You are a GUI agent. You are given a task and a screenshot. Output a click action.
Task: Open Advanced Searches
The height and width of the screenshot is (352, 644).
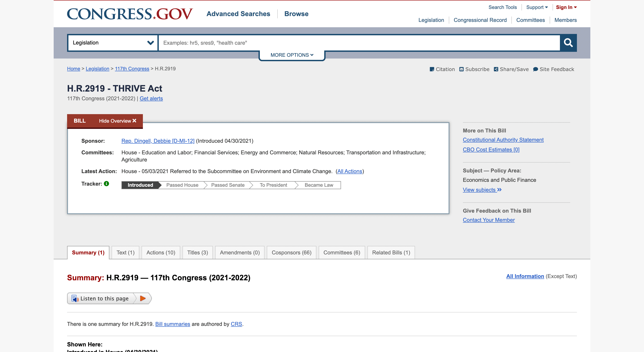click(x=238, y=14)
